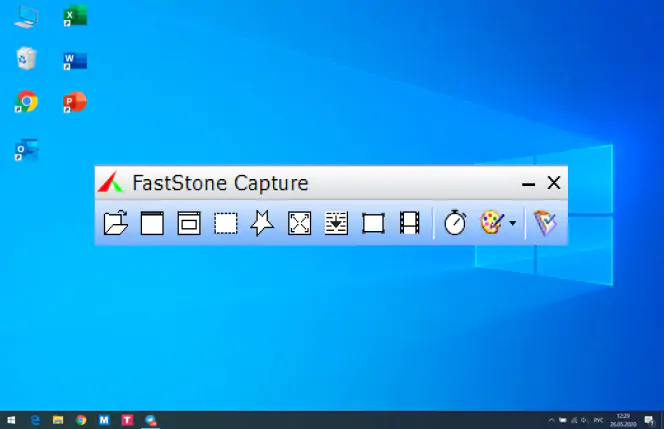The width and height of the screenshot is (664, 429).
Task: Switch the input language indicator
Action: coord(598,421)
